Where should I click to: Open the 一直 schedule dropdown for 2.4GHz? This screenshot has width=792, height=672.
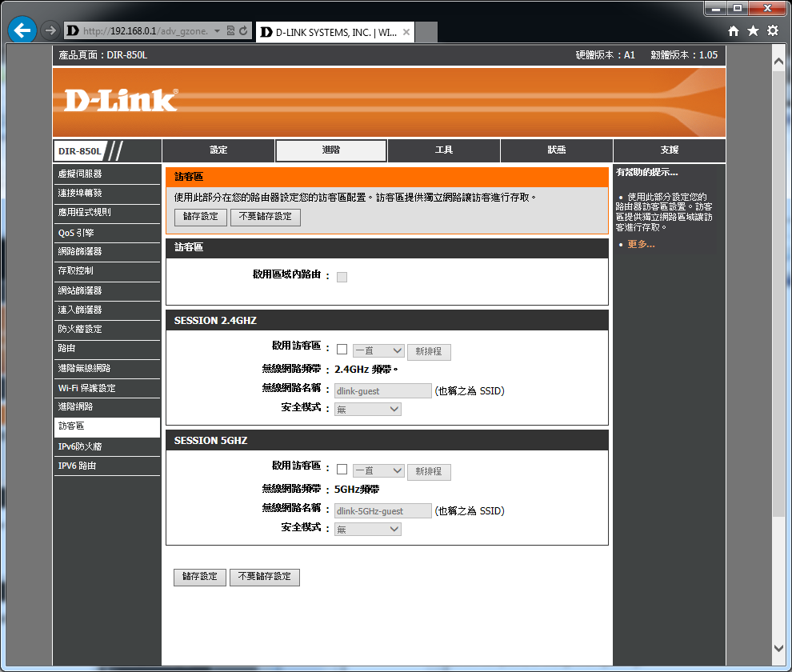378,350
